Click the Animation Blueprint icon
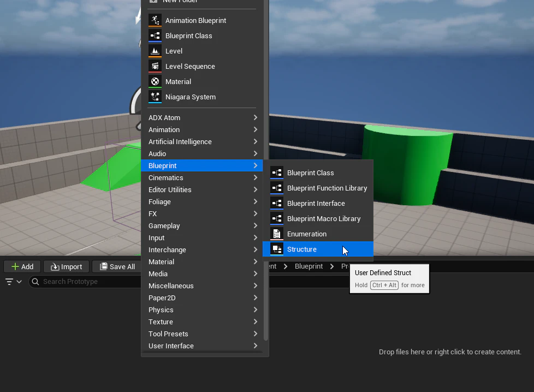The height and width of the screenshot is (392, 534). pyautogui.click(x=155, y=20)
